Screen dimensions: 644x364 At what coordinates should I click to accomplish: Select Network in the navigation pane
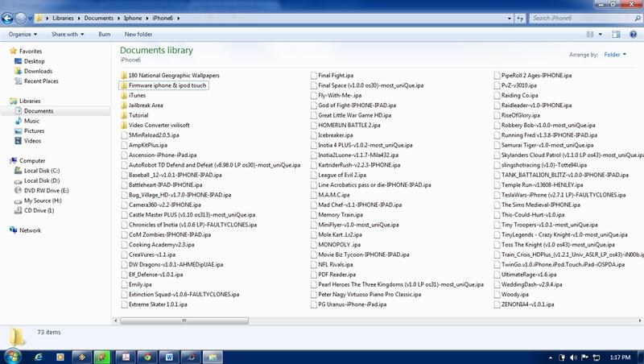30,230
